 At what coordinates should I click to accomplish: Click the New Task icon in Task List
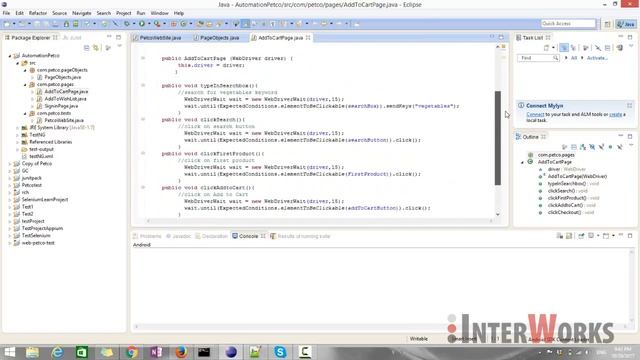pos(546,48)
